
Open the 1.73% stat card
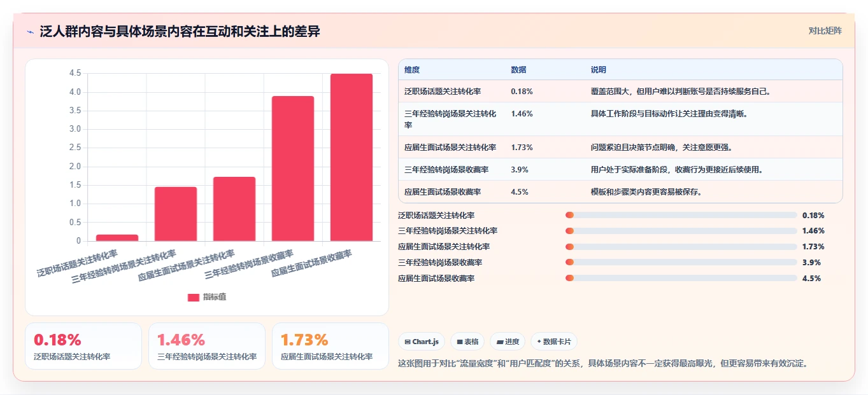pos(331,346)
